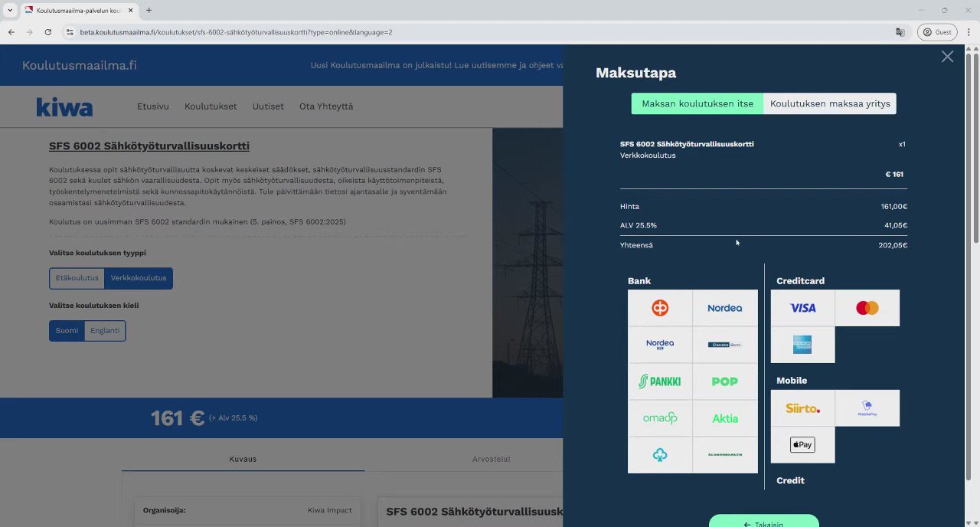Viewport: 980px width, 527px height.
Task: Select 'Koulutuksen maksaa yritys' option
Action: 830,103
